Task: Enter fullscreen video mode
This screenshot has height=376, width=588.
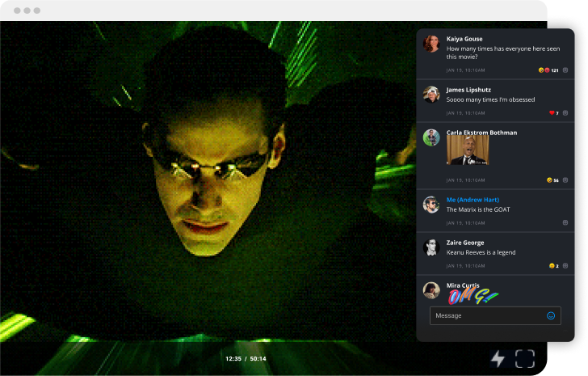Action: pyautogui.click(x=525, y=358)
